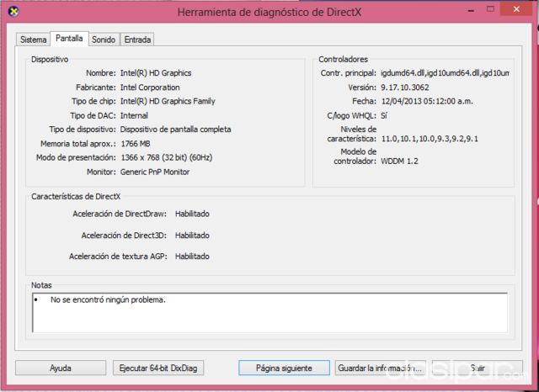Go to the Entrada tab
The width and height of the screenshot is (539, 392).
[x=137, y=40]
